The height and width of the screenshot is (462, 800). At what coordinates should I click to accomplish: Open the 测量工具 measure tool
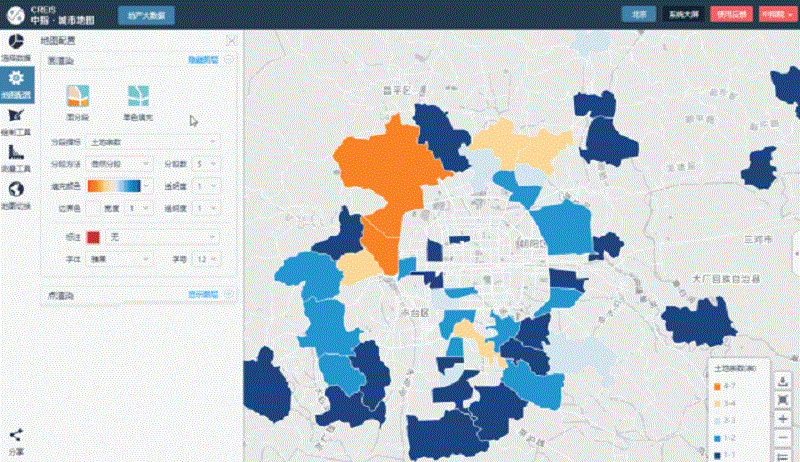pyautogui.click(x=15, y=157)
